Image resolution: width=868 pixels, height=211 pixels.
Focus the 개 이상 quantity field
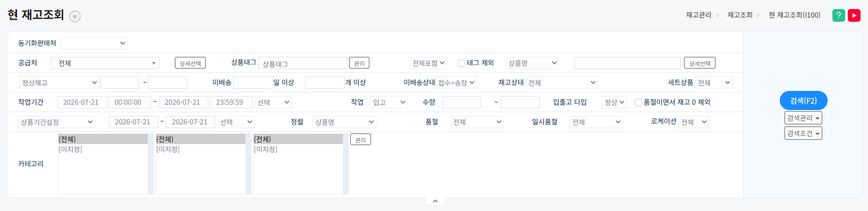(325, 83)
